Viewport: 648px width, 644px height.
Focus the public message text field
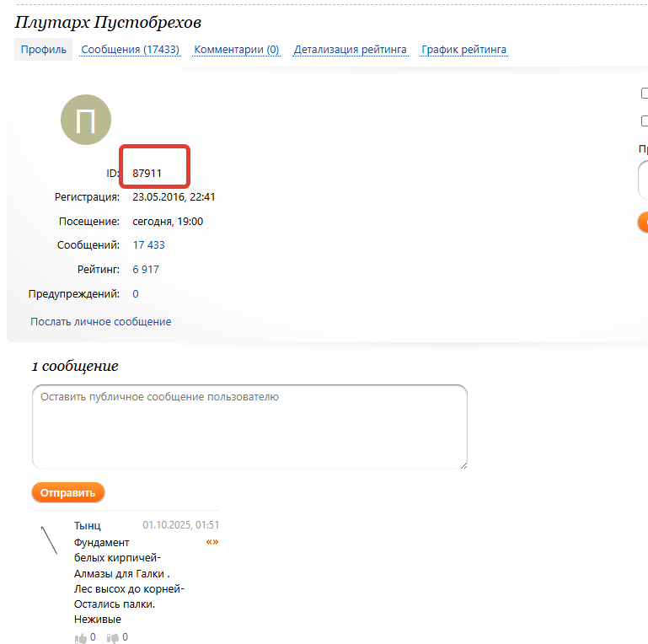pos(249,427)
